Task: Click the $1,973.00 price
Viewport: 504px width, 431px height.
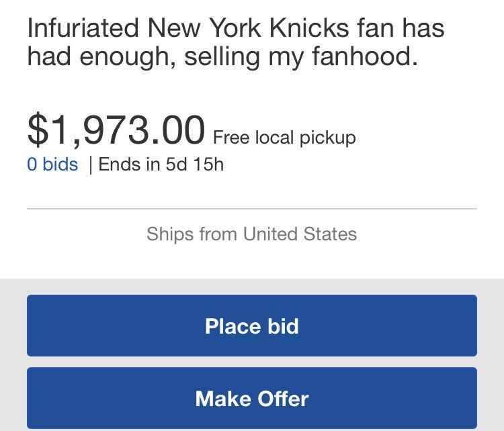Action: [x=116, y=130]
